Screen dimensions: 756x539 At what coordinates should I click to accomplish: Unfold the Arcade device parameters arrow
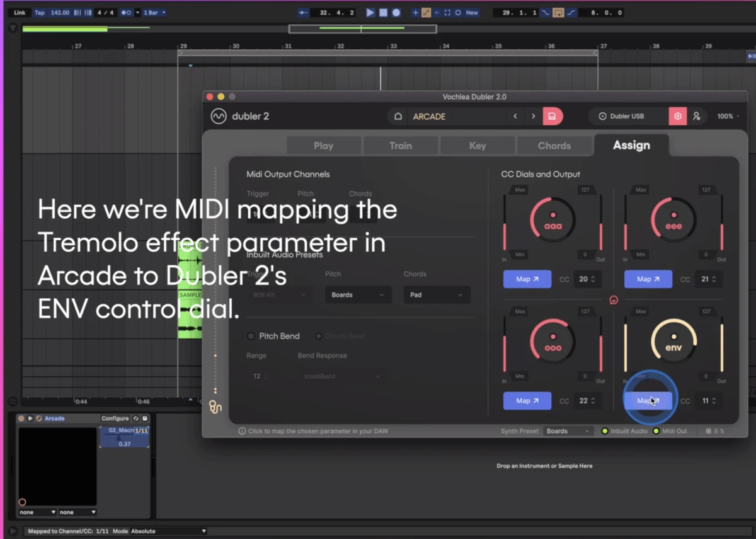pos(30,419)
